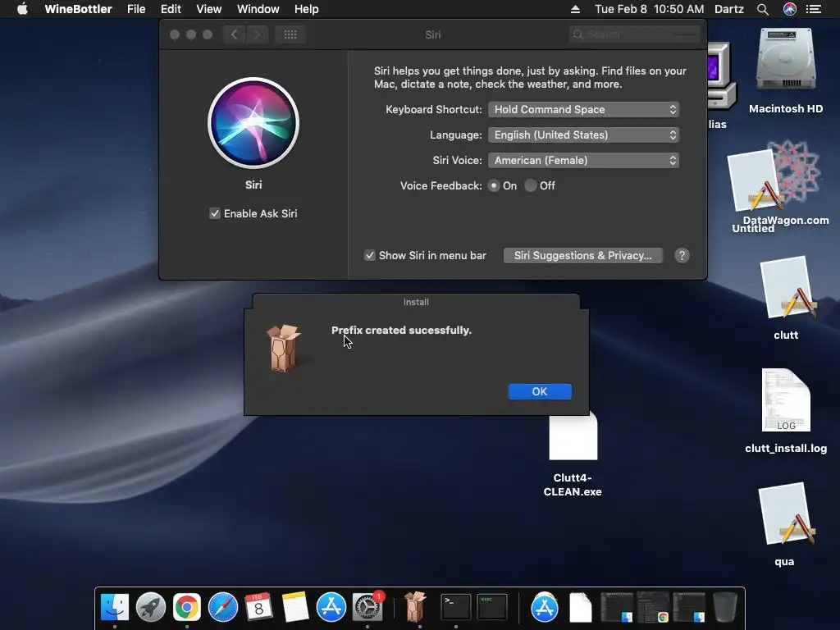
Task: Click WineBottler box icon in Install dialog
Action: (282, 348)
